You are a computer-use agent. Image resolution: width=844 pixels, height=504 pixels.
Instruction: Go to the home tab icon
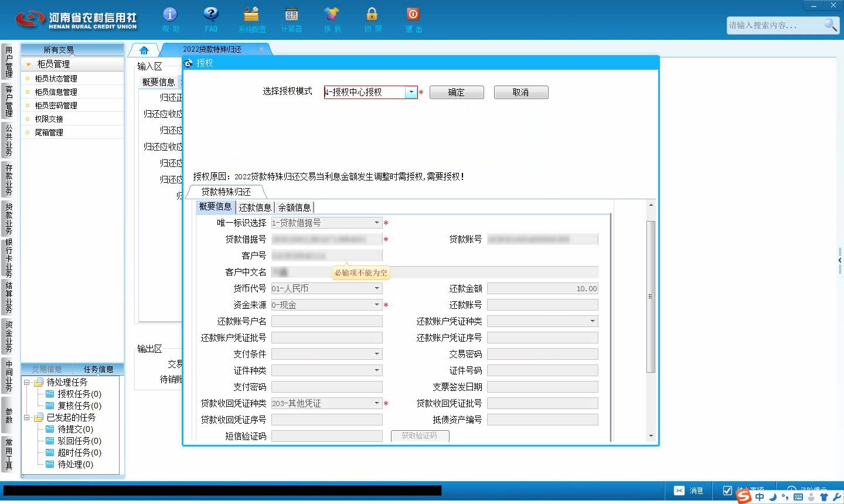pyautogui.click(x=144, y=50)
